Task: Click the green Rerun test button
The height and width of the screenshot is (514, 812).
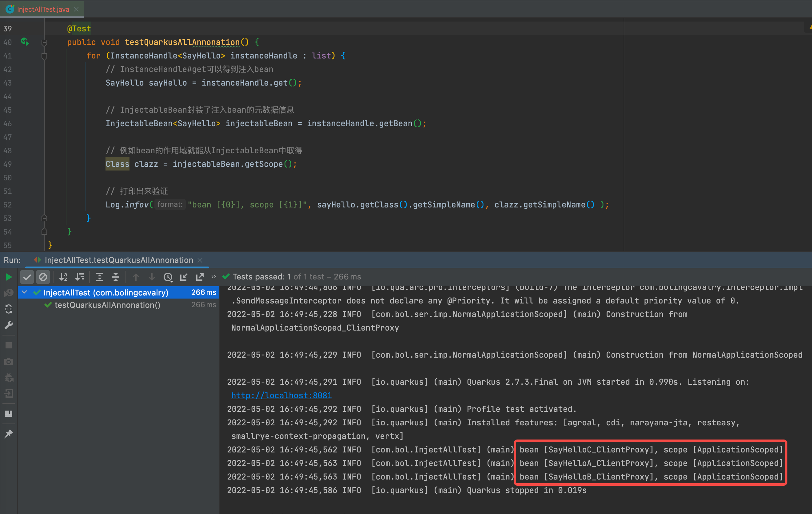Action: tap(9, 277)
